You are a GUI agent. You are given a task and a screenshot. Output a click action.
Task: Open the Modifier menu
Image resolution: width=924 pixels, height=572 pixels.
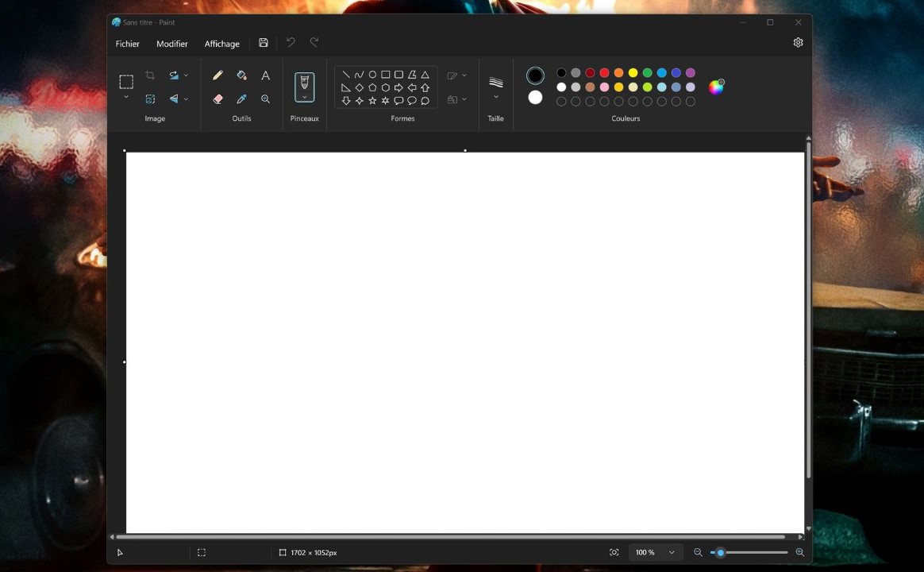click(172, 44)
